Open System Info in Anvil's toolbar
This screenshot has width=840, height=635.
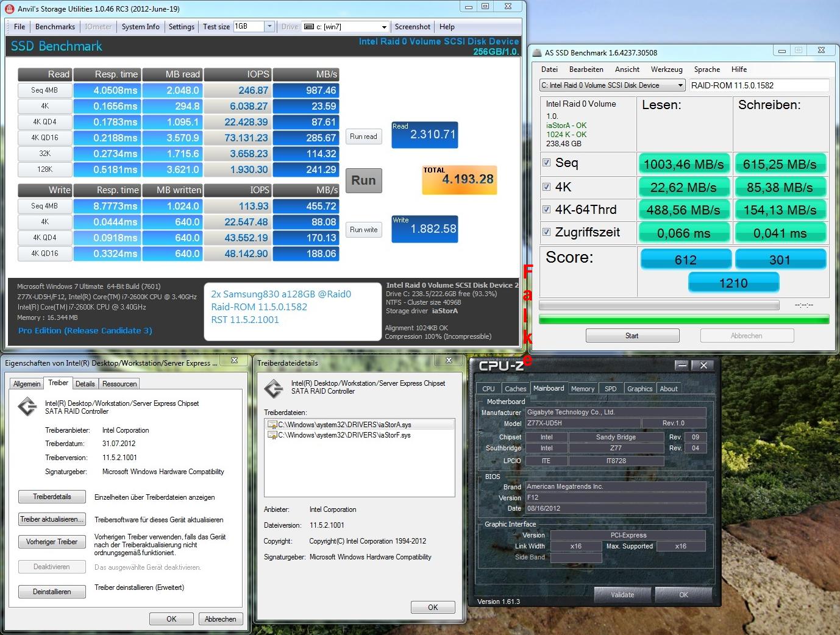(140, 27)
